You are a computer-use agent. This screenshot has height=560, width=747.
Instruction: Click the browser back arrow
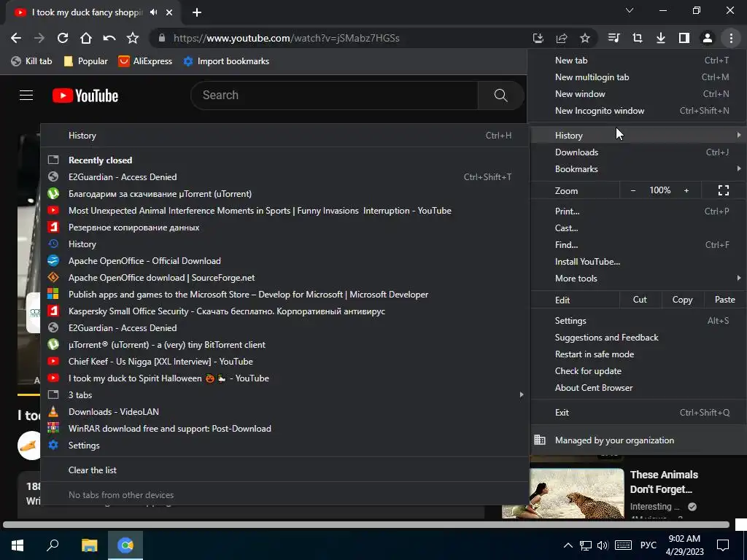coord(16,38)
